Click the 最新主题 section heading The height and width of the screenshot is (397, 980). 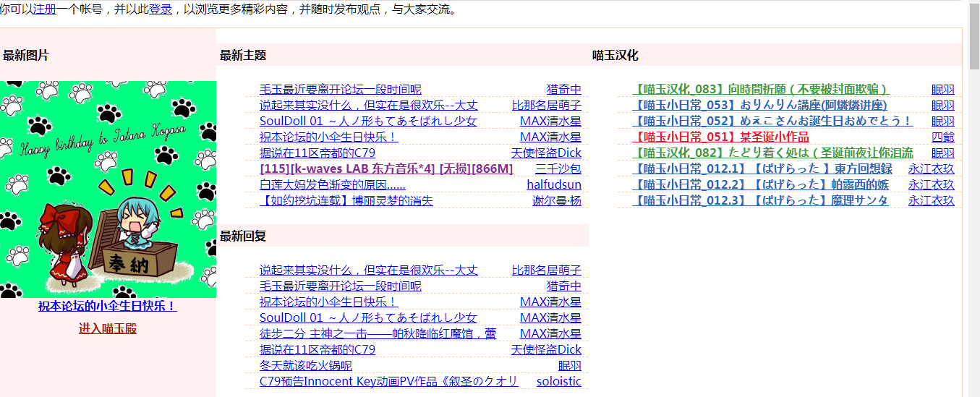(243, 56)
